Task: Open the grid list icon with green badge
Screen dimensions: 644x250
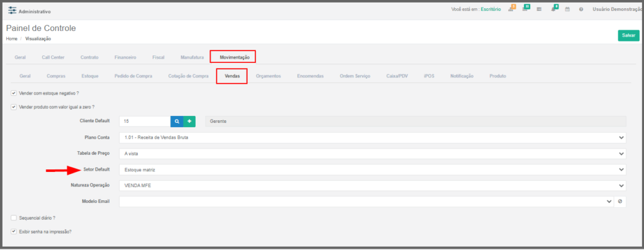Action: tap(525, 9)
